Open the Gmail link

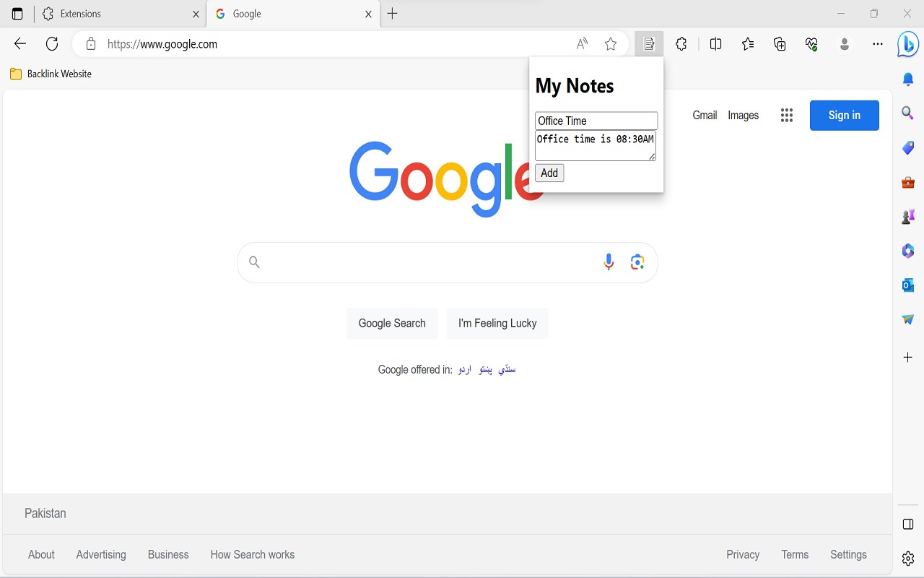point(705,115)
